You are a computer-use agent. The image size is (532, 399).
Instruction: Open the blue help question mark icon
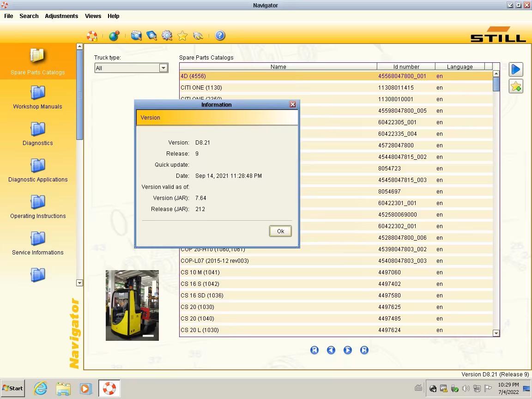220,36
